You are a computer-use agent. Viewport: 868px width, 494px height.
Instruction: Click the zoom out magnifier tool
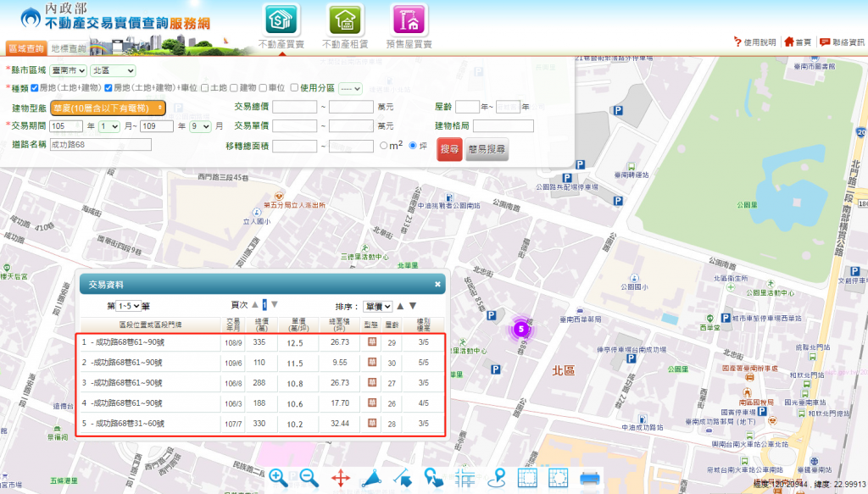coord(309,478)
